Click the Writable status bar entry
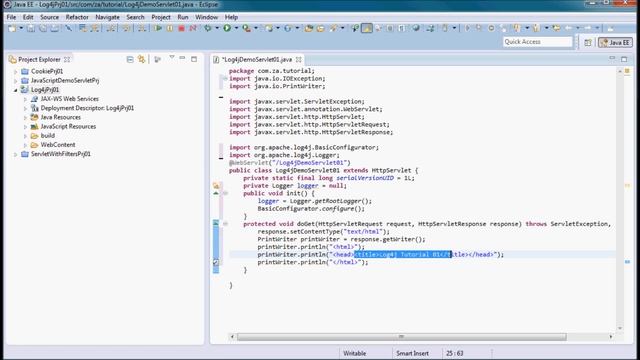Viewport: 640px width, 360px height. pyautogui.click(x=354, y=353)
